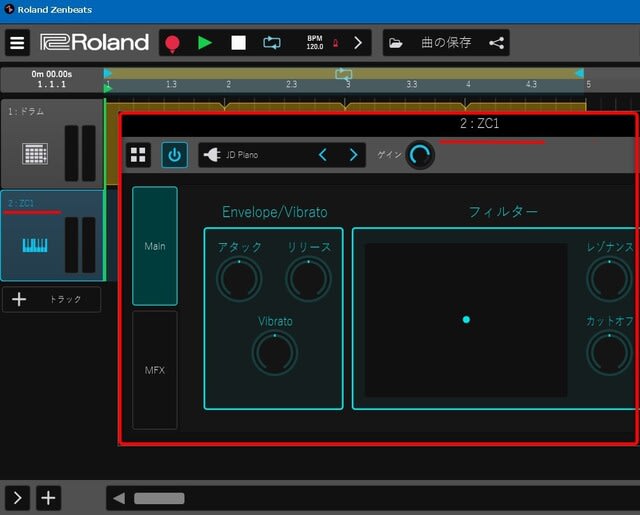Open the preset grid browser icon

[138, 155]
